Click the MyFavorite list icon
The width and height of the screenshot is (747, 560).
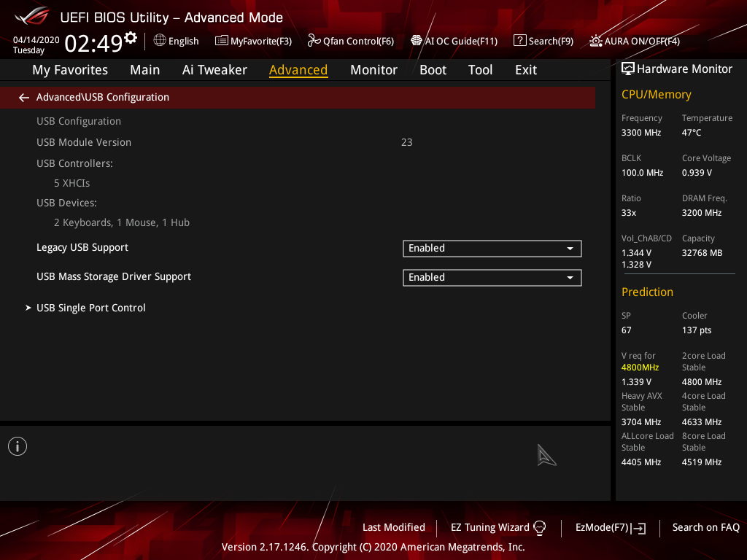(x=222, y=41)
